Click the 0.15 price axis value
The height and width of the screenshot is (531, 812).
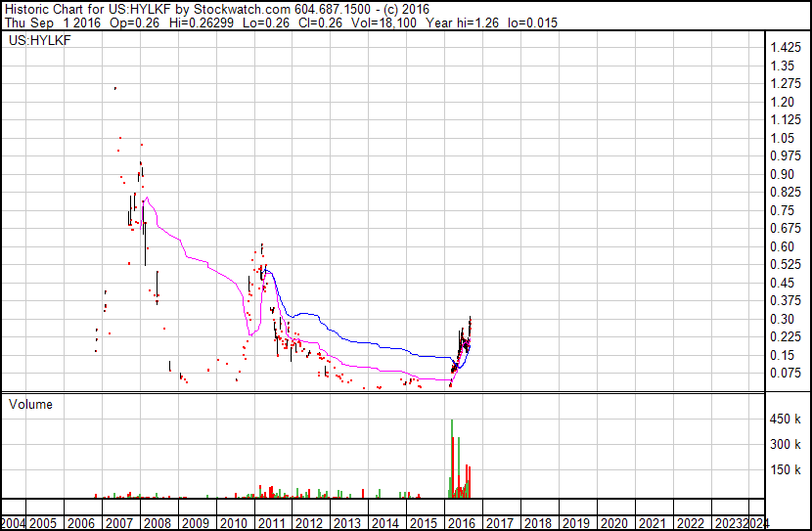point(782,356)
